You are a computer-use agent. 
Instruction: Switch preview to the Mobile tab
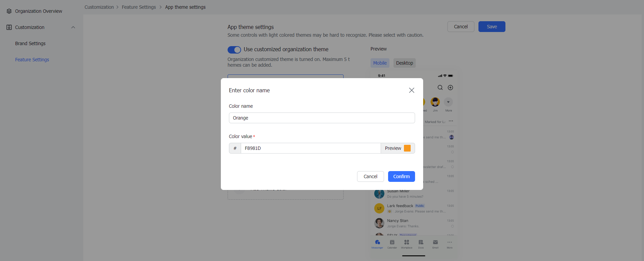click(380, 63)
